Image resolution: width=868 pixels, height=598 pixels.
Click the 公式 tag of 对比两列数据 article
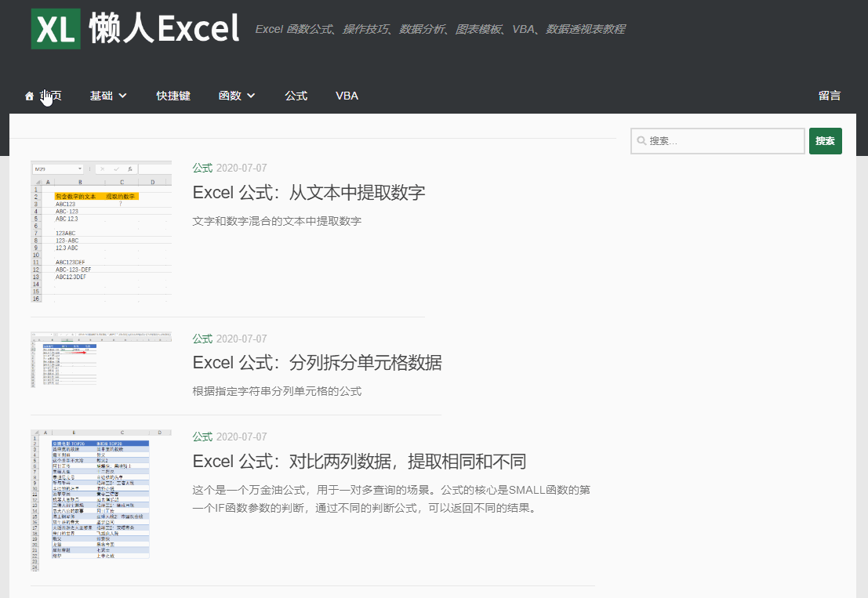202,436
